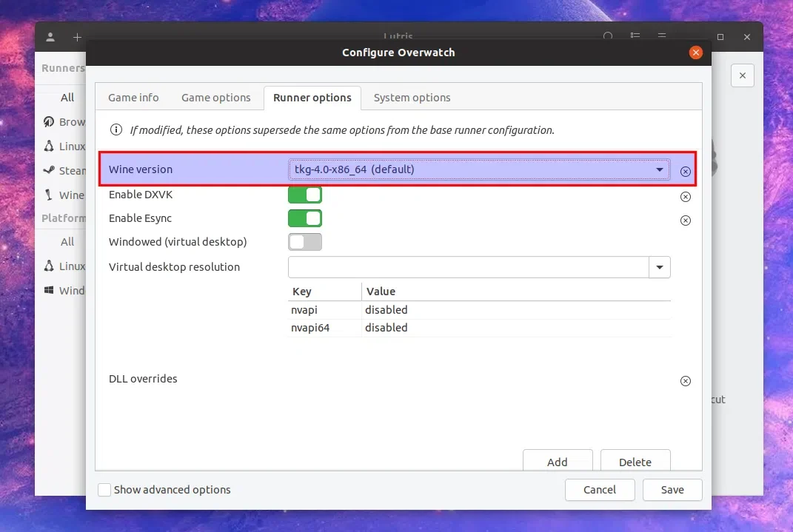Click the user account icon in Lutris

pyautogui.click(x=50, y=37)
